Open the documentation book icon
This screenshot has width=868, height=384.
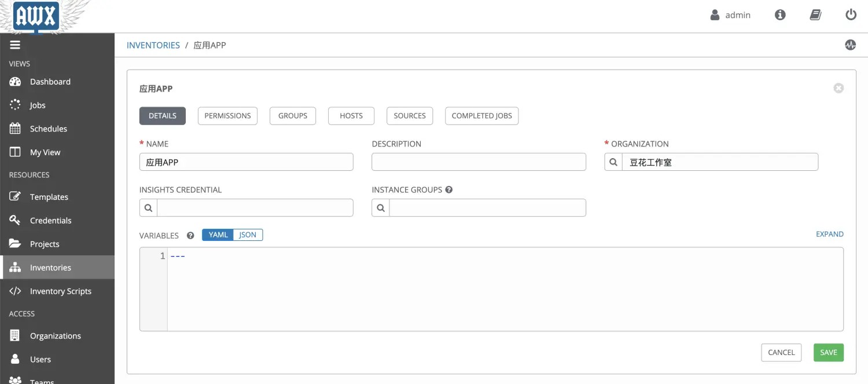tap(815, 15)
